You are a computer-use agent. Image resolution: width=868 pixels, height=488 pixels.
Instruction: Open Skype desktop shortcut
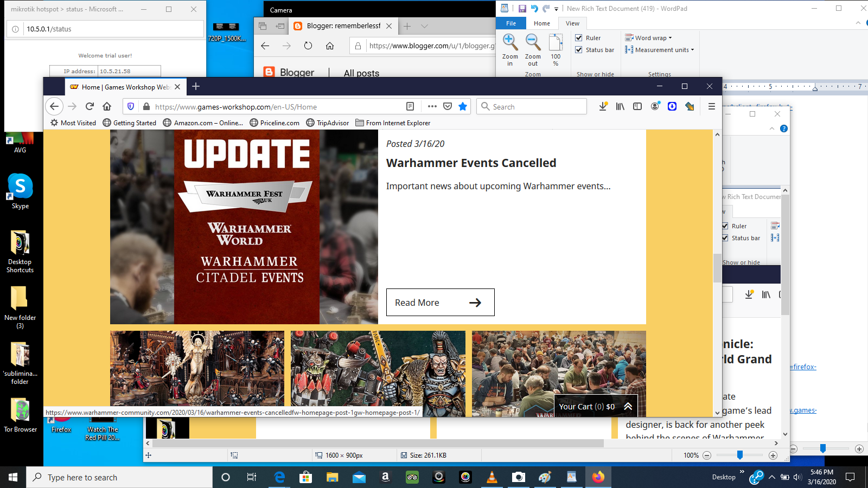tap(20, 191)
